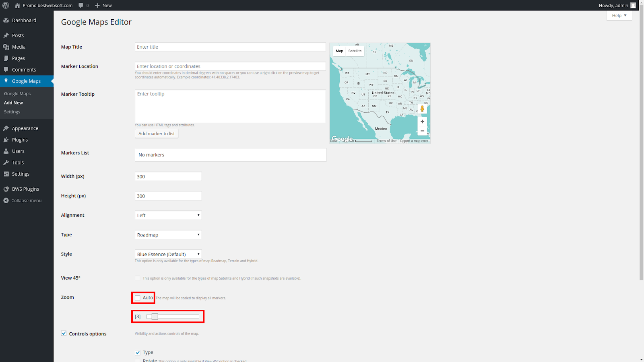The width and height of the screenshot is (644, 362).
Task: Open Terms of Use link on map
Action: (386, 141)
